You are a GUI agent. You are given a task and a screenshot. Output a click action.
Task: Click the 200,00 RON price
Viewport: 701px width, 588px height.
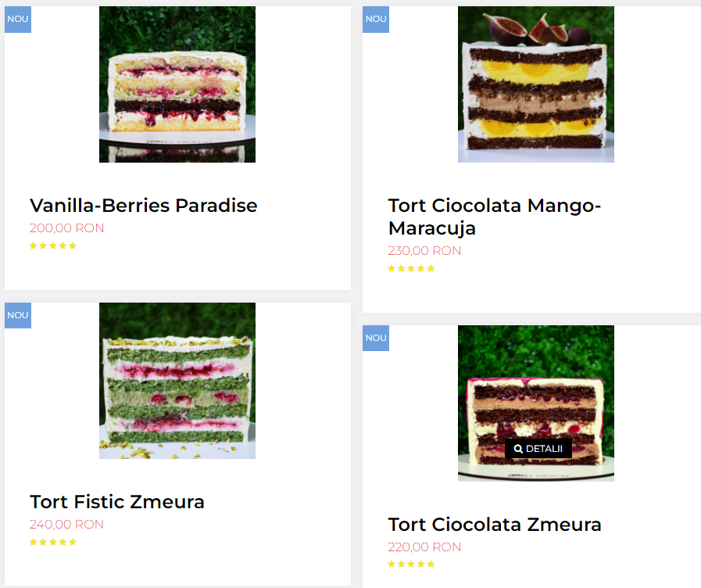tap(66, 228)
